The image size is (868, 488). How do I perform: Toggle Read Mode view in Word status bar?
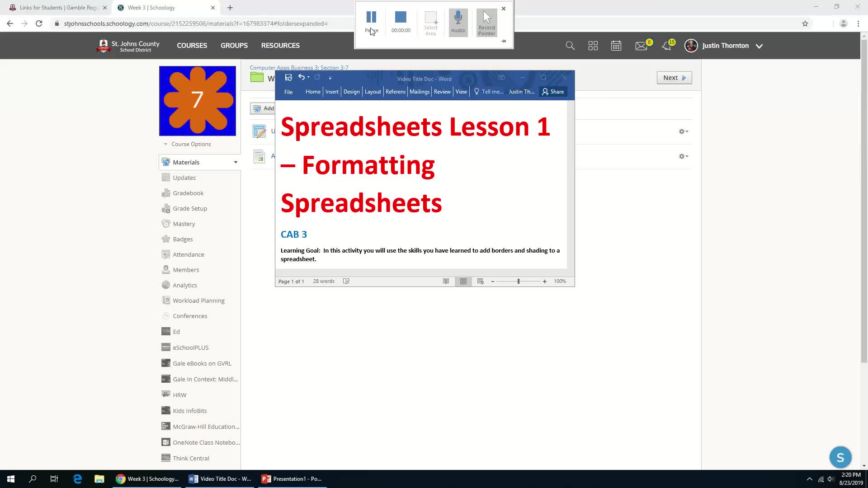pyautogui.click(x=446, y=281)
